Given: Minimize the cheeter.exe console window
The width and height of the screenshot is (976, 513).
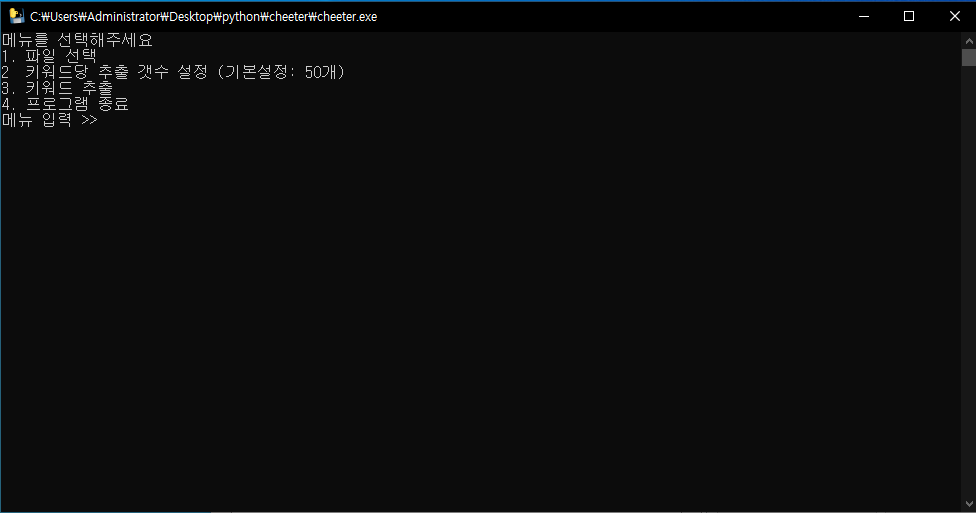Looking at the screenshot, I should tap(863, 16).
